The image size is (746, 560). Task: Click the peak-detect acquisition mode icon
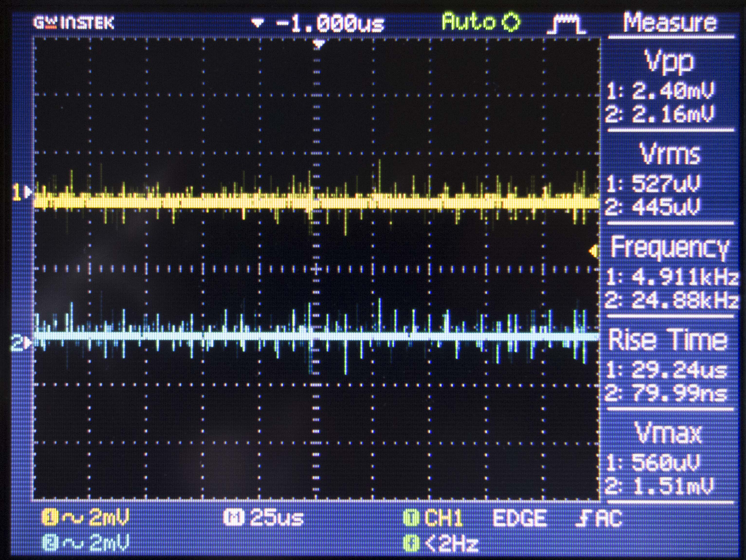pyautogui.click(x=566, y=24)
